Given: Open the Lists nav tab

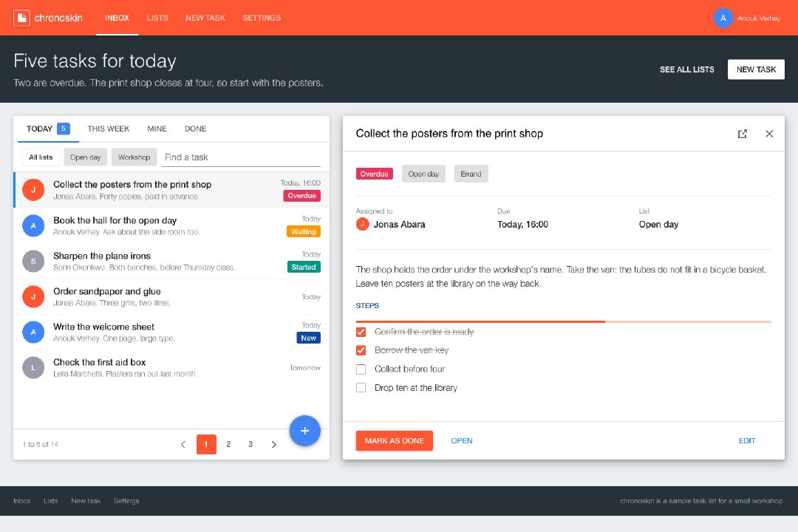Looking at the screenshot, I should [x=157, y=18].
